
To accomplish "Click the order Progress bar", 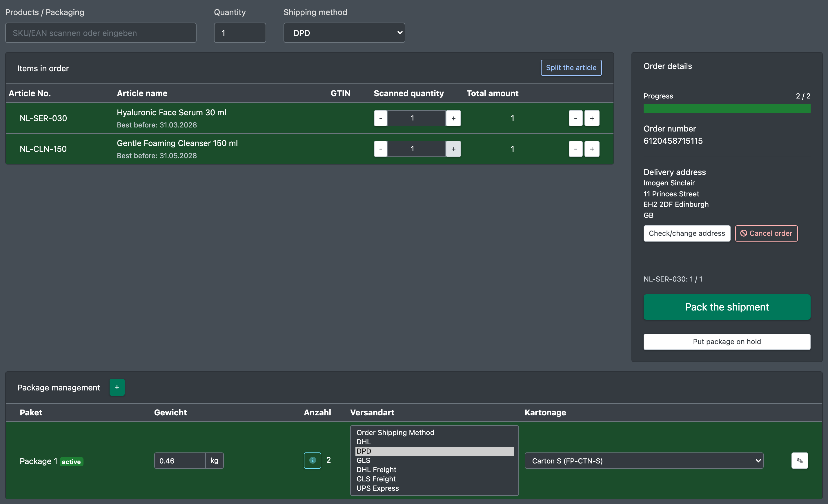I will (727, 108).
